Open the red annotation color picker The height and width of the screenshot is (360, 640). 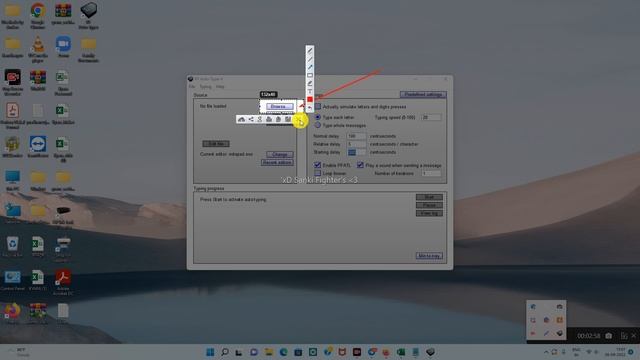[x=310, y=100]
